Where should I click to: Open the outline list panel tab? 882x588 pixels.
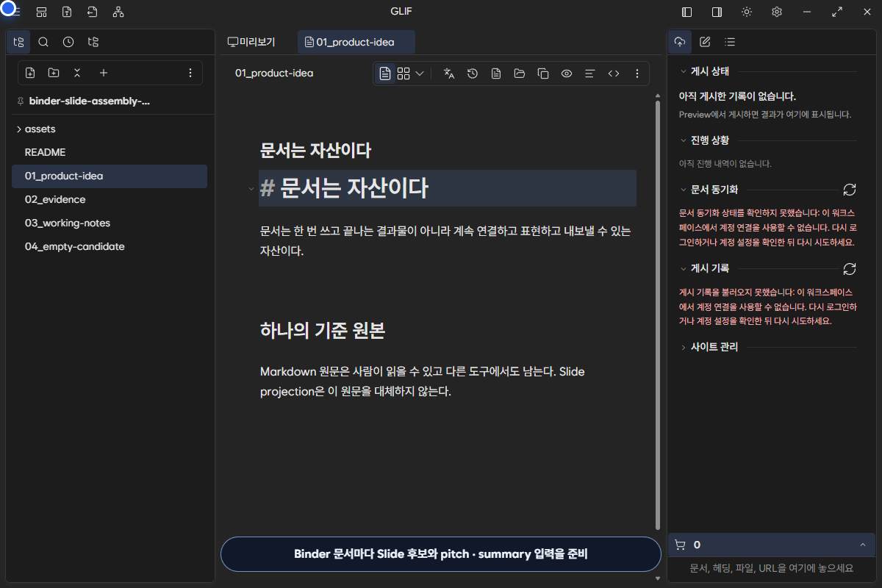(x=730, y=42)
